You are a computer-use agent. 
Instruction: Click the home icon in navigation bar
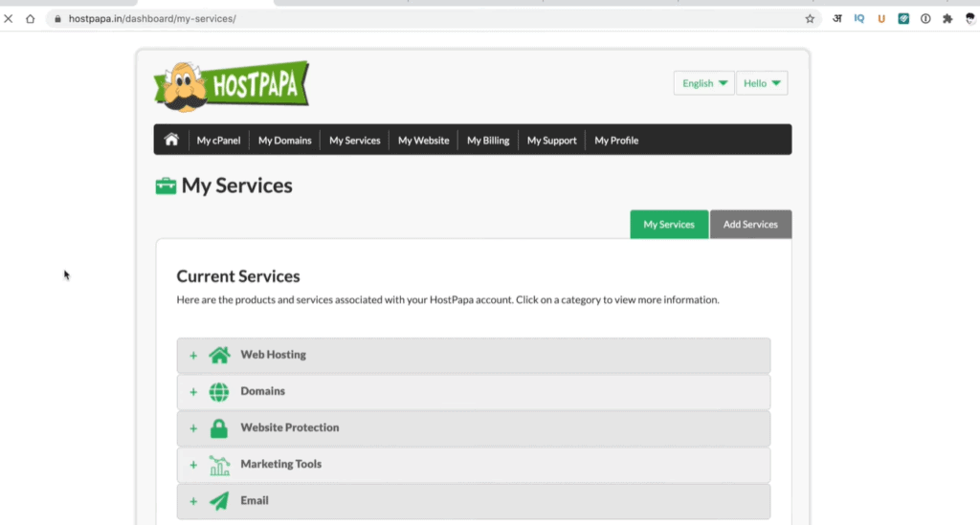coord(171,140)
